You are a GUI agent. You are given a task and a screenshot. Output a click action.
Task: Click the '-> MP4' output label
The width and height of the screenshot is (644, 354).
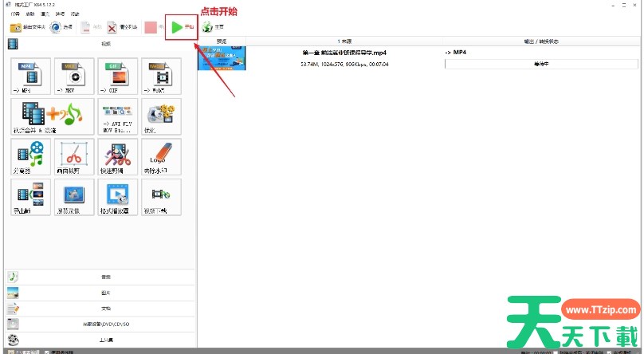(455, 53)
